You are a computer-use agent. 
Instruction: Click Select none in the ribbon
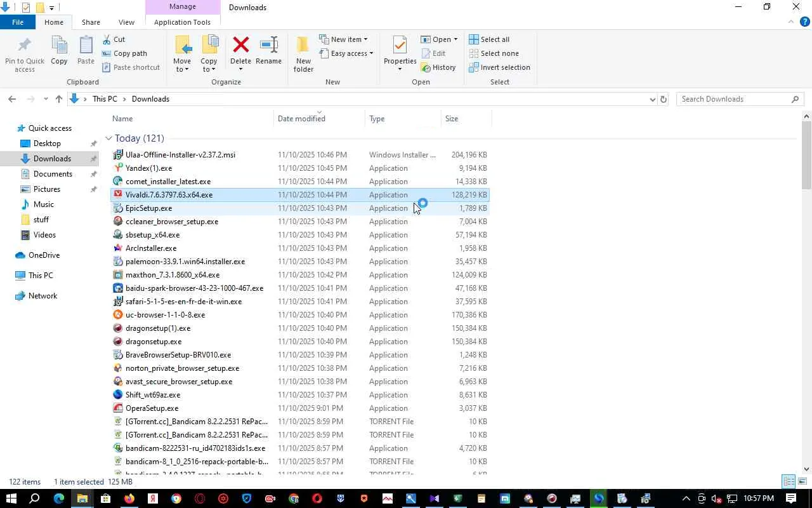(494, 53)
